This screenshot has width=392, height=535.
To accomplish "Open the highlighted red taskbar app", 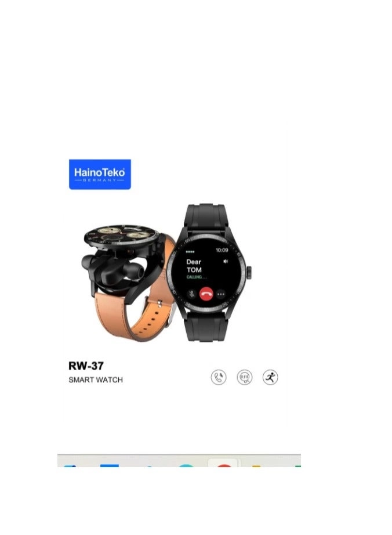I will (x=224, y=464).
